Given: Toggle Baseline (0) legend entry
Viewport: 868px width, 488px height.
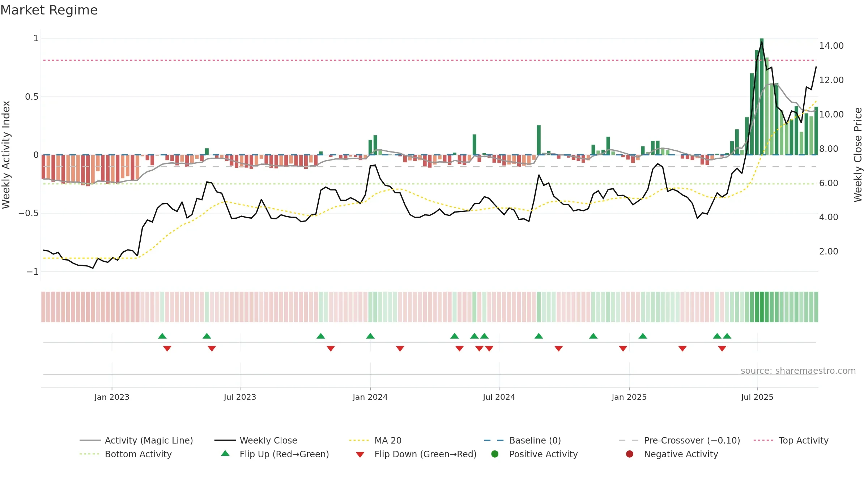Looking at the screenshot, I should 522,440.
